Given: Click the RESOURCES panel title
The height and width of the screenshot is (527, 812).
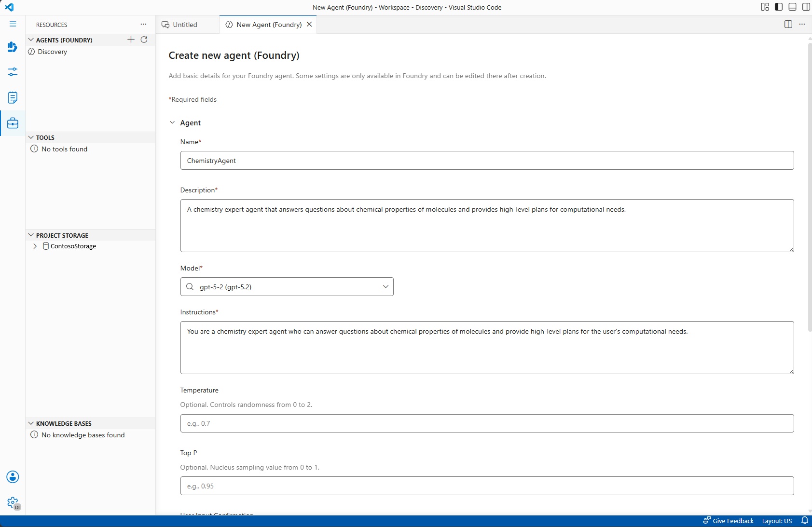Looking at the screenshot, I should pyautogui.click(x=52, y=25).
